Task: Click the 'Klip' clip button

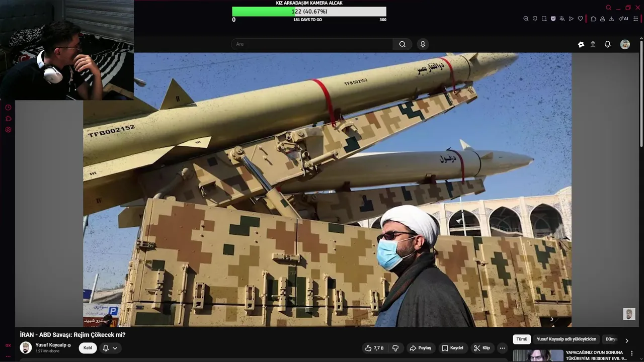Action: click(x=482, y=348)
